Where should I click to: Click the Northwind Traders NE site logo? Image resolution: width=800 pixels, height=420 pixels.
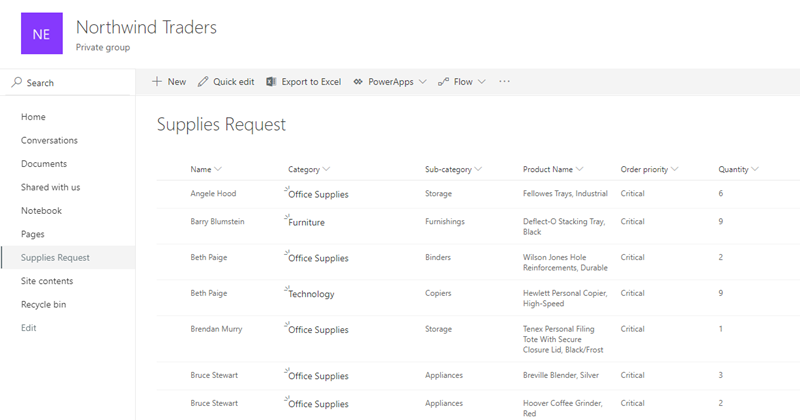41,34
